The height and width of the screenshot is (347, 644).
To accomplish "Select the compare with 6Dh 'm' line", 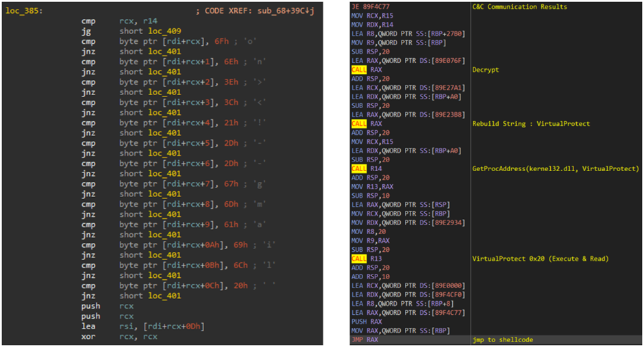I will click(174, 204).
